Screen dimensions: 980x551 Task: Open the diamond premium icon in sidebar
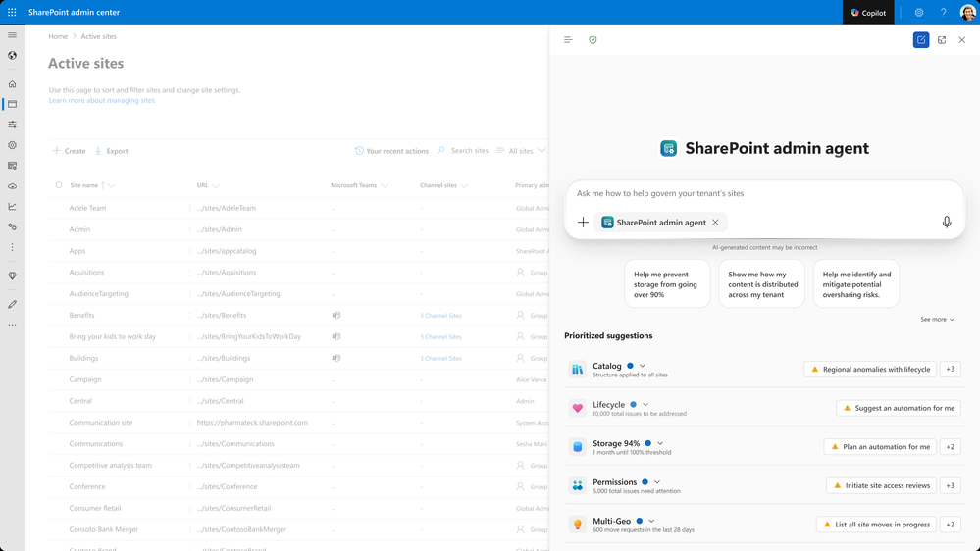coord(12,275)
